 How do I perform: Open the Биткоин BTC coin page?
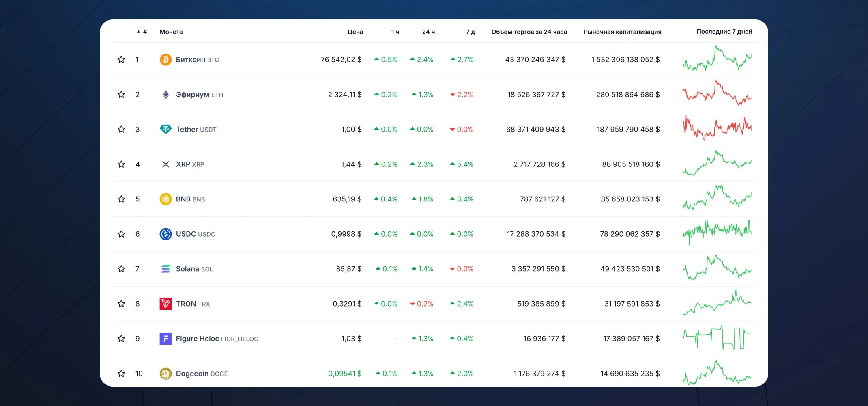click(198, 60)
